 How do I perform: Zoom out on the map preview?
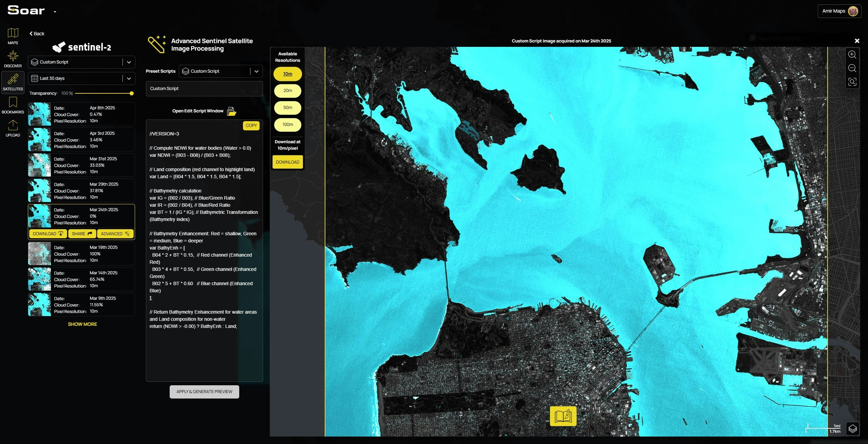click(x=852, y=68)
